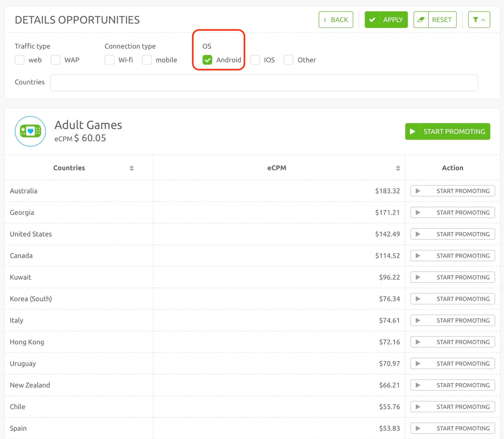Screen dimensions: 504x439
Task: Click the $96.22 eCPM value
Action: (x=389, y=277)
